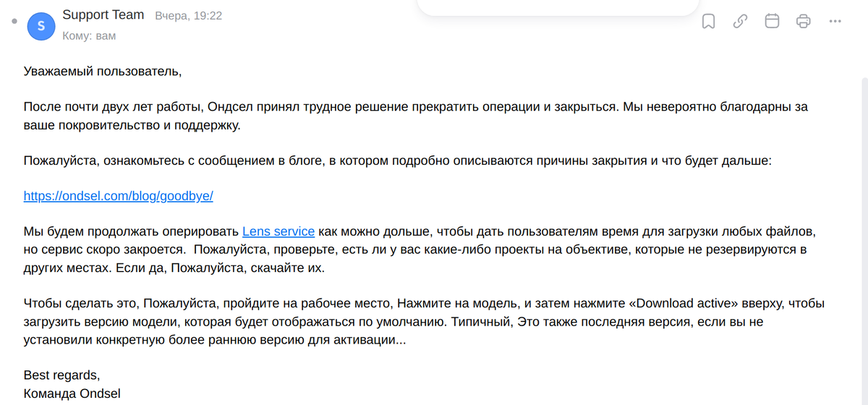Open the ondsel.com/blog/goodbye link
Viewport: 868px width, 405px height.
point(119,196)
